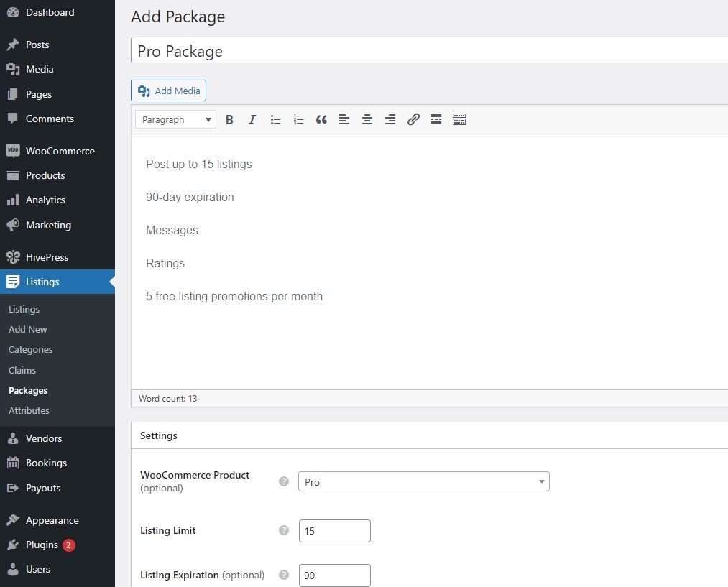728x587 pixels.
Task: Click inside the Listing Expiration field
Action: (x=334, y=575)
